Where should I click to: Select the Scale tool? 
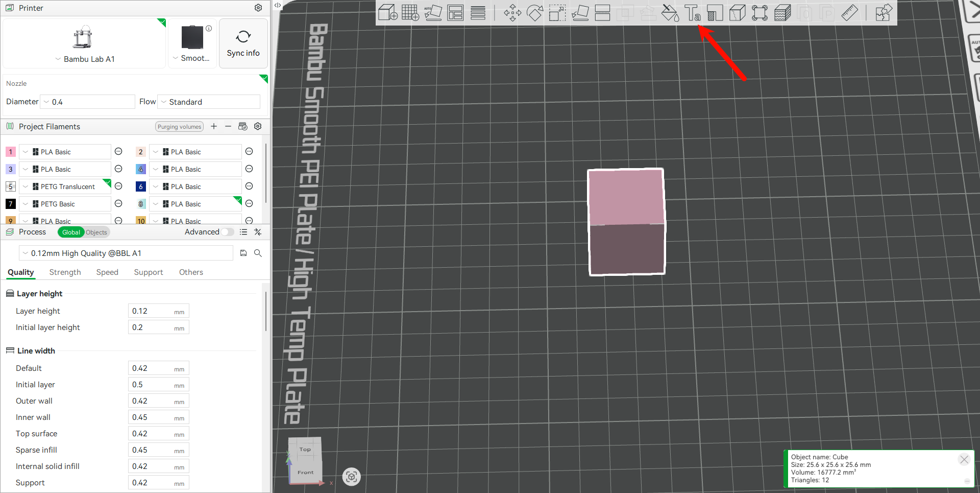click(x=557, y=12)
